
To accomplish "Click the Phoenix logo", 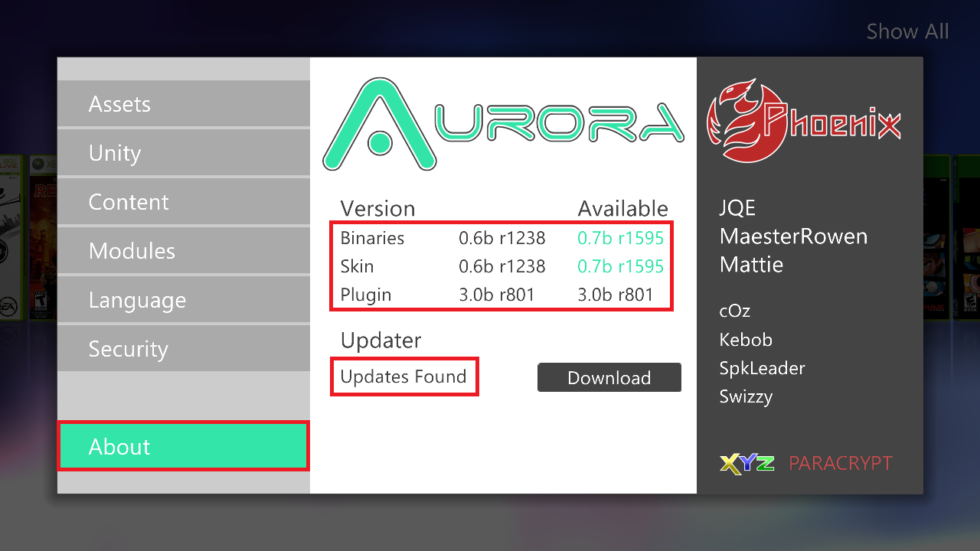I will coord(802,121).
